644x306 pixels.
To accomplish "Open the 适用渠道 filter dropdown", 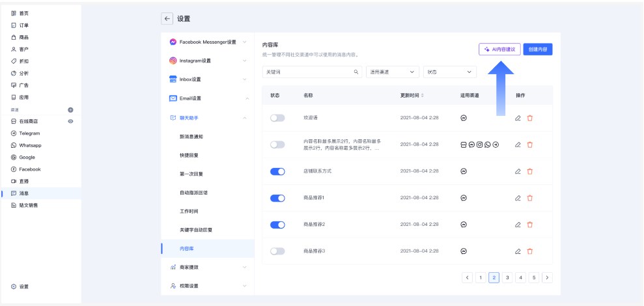I will pos(393,72).
